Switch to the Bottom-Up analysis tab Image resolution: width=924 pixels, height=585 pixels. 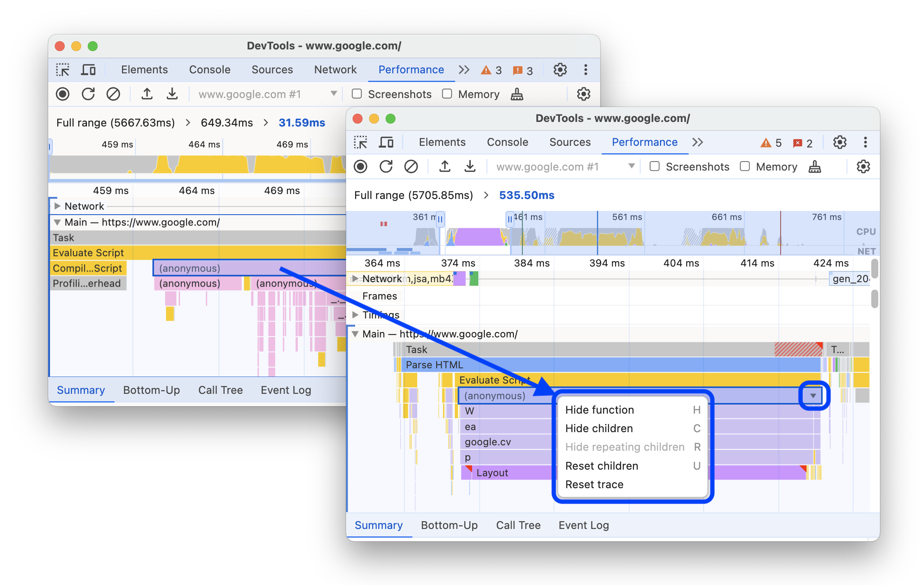click(449, 525)
